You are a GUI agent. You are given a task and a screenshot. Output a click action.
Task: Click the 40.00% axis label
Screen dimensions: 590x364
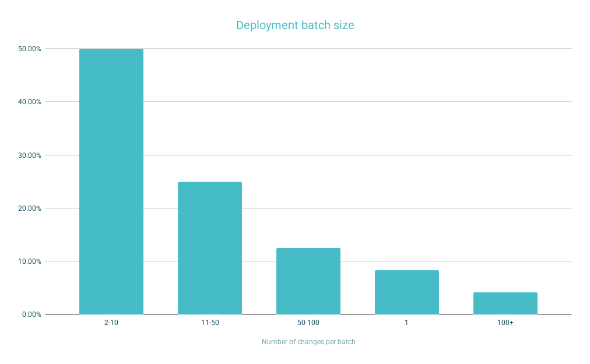pyautogui.click(x=30, y=102)
